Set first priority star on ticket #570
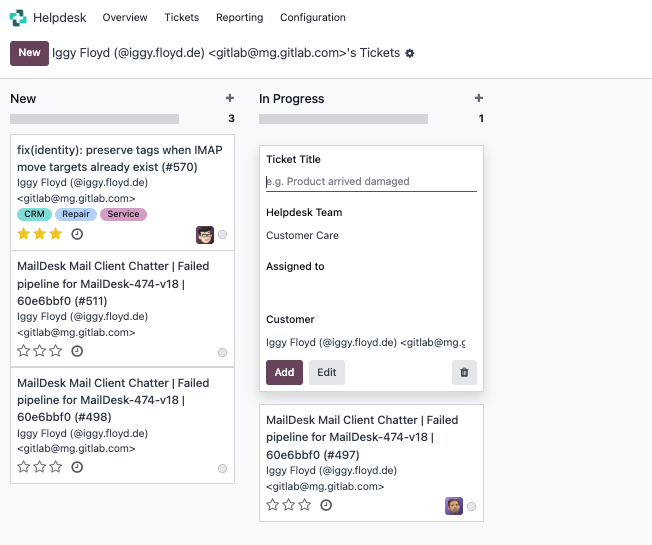 click(x=24, y=234)
